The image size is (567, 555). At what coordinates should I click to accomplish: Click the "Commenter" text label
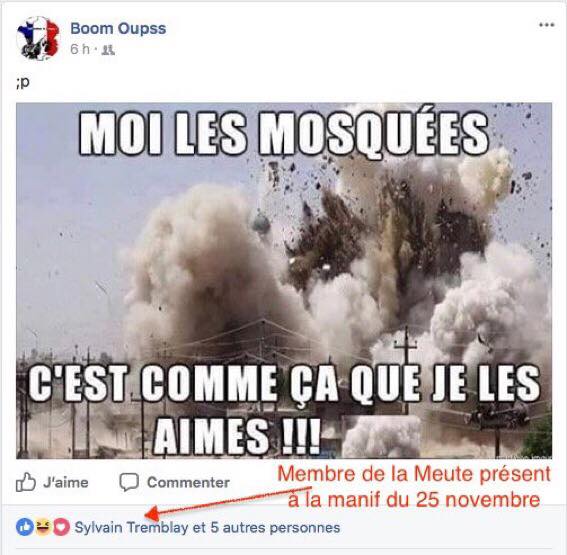188,483
